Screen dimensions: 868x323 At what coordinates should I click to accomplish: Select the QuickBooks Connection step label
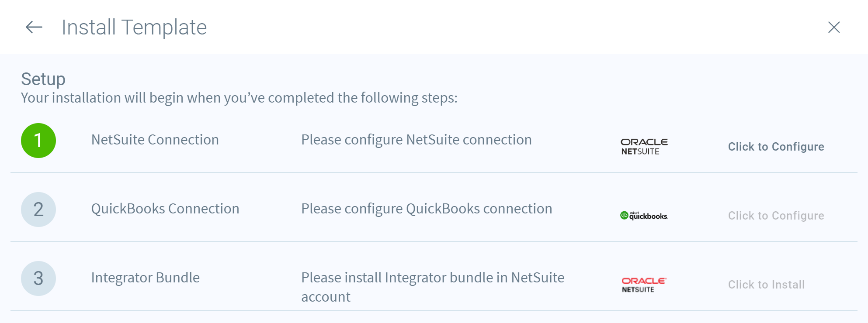tap(165, 209)
